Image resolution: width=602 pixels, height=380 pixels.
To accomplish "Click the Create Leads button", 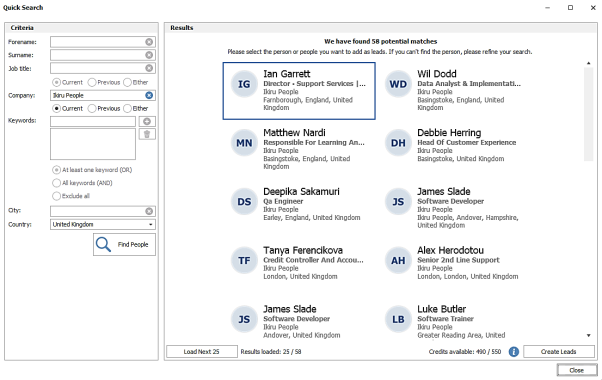I will 559,352.
